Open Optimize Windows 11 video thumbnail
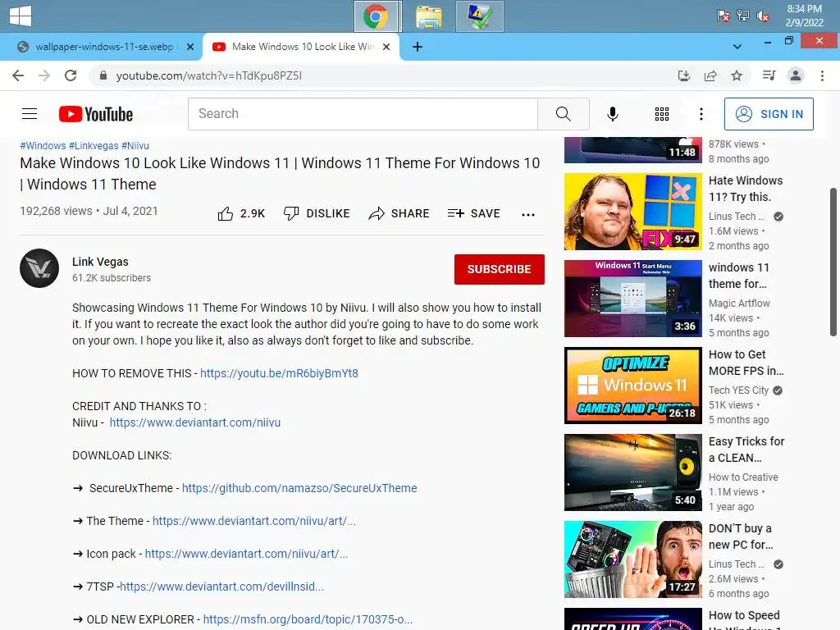This screenshot has width=840, height=630. click(x=632, y=386)
